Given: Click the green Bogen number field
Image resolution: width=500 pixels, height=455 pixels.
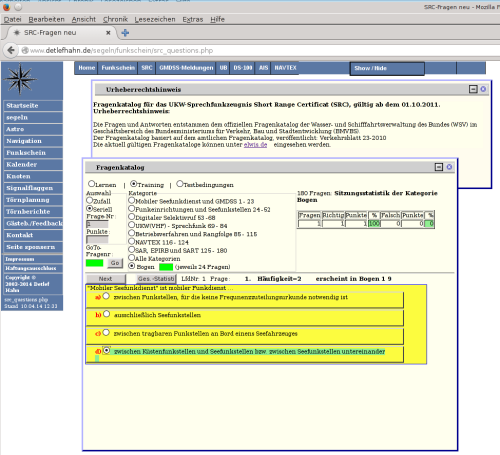Looking at the screenshot, I should click(166, 267).
